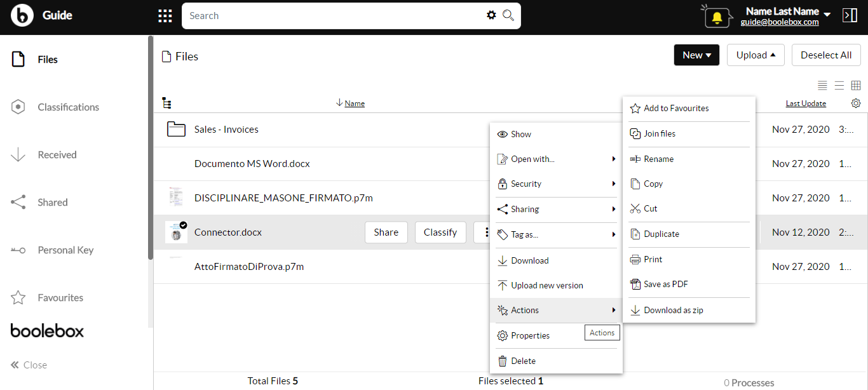The height and width of the screenshot is (390, 868).
Task: Click the Sales - Invoices folder icon
Action: pyautogui.click(x=176, y=129)
